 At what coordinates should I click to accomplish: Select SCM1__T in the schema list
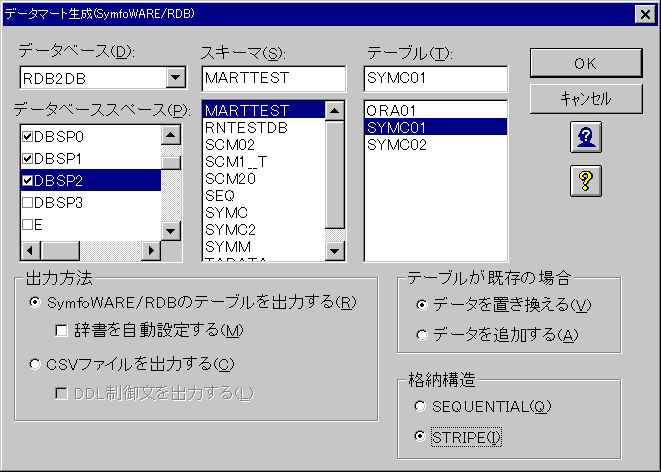coord(264,161)
